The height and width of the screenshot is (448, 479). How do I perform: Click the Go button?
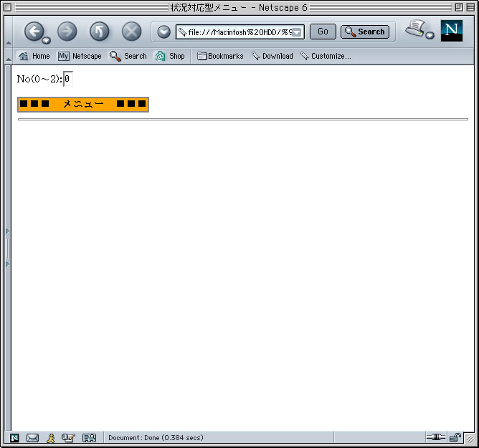(323, 32)
